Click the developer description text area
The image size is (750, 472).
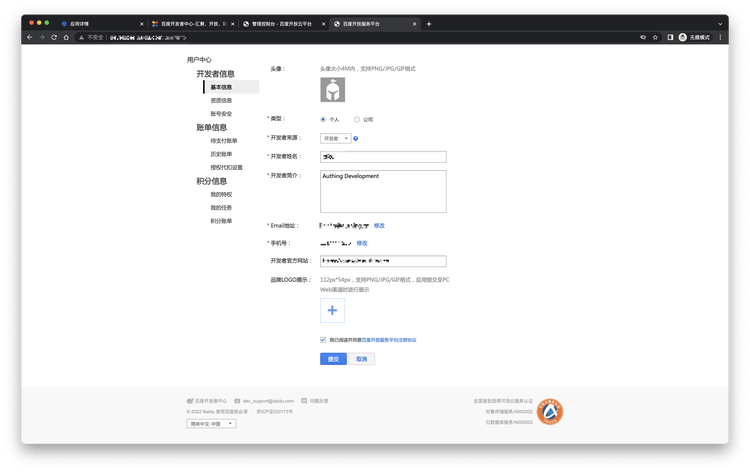(383, 191)
